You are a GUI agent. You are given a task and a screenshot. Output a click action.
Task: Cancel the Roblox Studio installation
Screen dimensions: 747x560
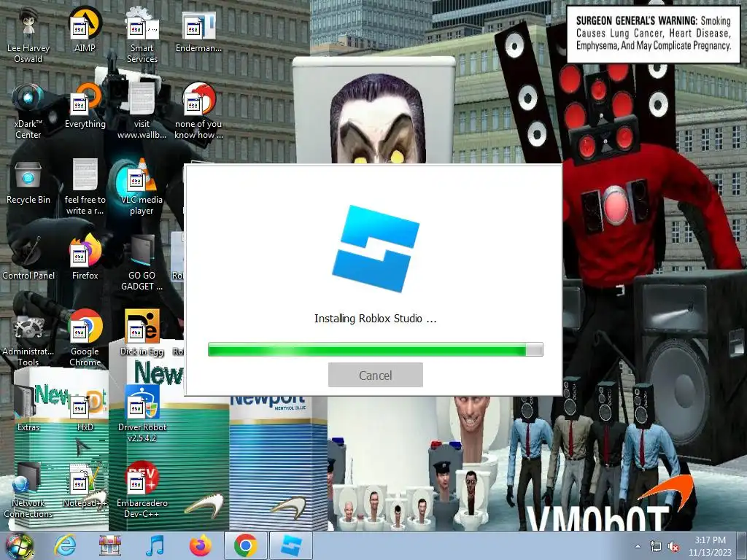[376, 376]
